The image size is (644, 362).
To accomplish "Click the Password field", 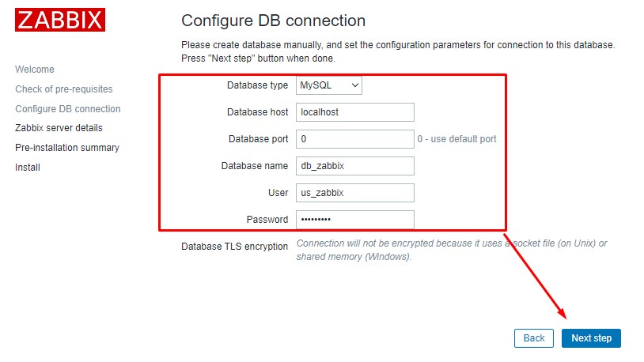I will (x=354, y=220).
